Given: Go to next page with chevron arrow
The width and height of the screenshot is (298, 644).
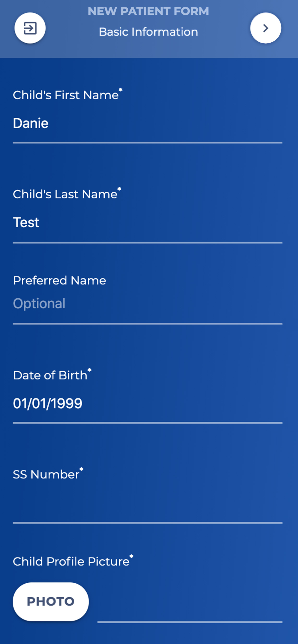Looking at the screenshot, I should click(x=265, y=28).
